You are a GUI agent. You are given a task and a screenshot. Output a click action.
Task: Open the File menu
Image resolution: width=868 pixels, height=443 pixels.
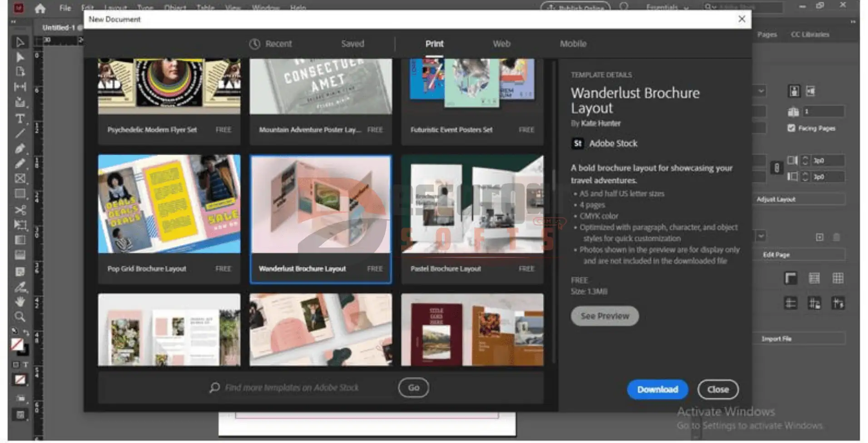click(65, 8)
